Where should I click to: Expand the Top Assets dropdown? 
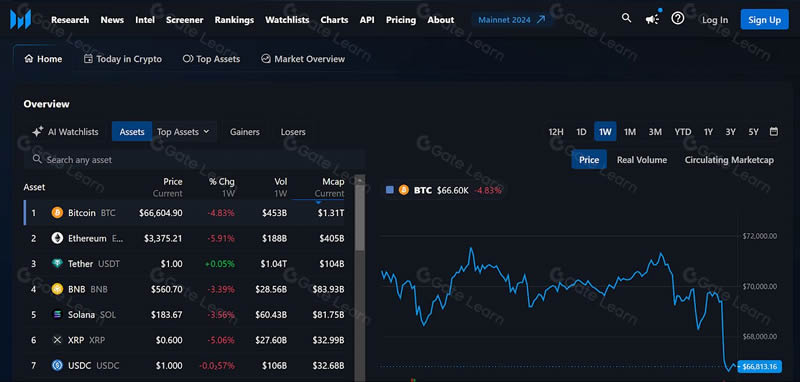point(184,132)
